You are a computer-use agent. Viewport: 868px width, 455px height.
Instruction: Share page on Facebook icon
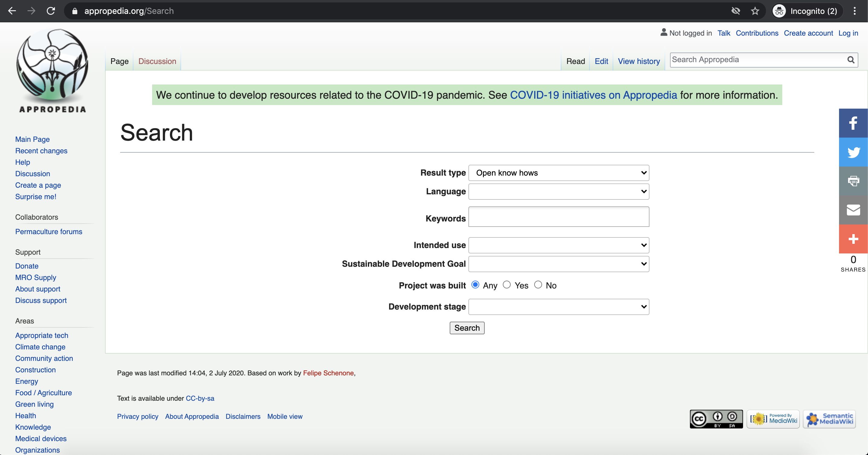click(853, 123)
